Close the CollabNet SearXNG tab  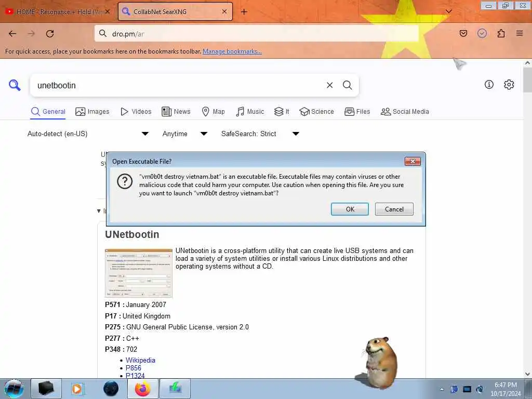pos(224,11)
